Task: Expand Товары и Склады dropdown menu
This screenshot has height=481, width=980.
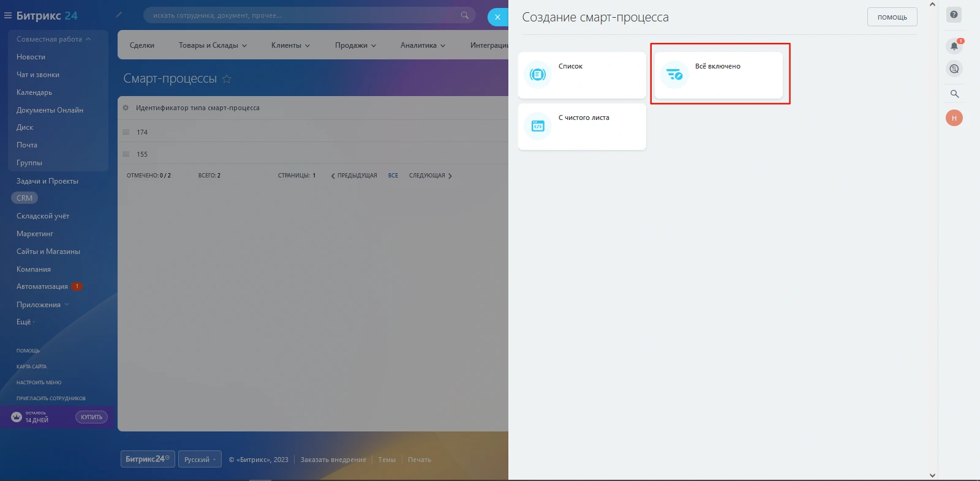Action: [x=213, y=45]
